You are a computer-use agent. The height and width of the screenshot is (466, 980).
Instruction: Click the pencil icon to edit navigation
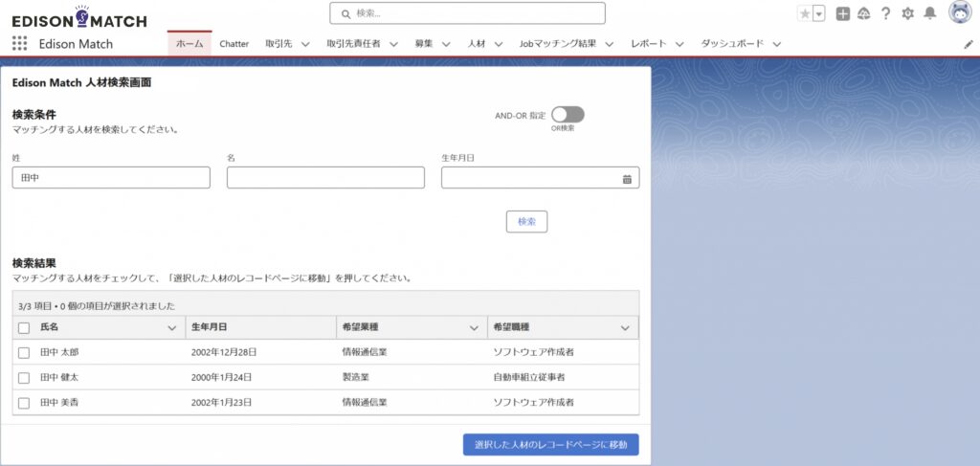click(x=968, y=44)
